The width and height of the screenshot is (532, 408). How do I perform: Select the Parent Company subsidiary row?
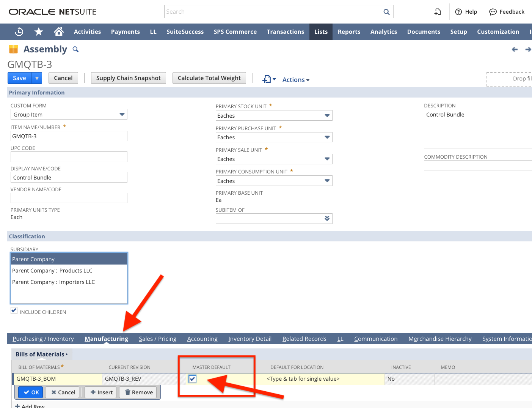pyautogui.click(x=69, y=259)
